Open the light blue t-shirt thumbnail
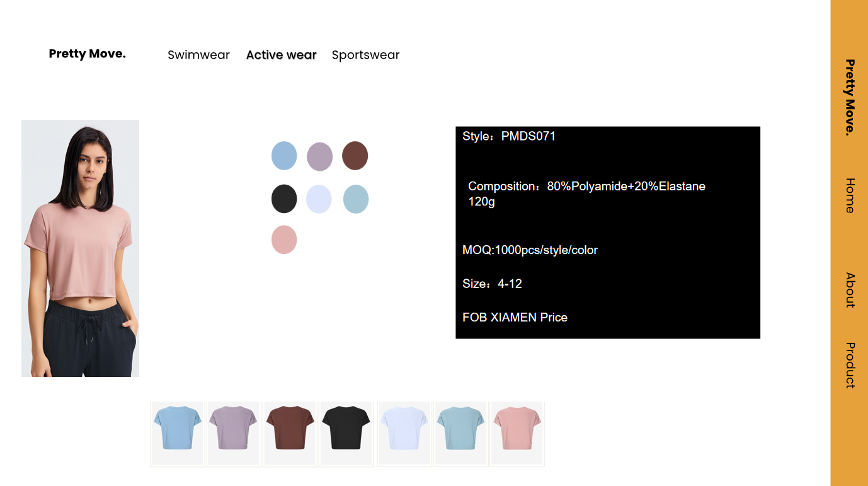Screen dimensions: 868x486 point(177,434)
